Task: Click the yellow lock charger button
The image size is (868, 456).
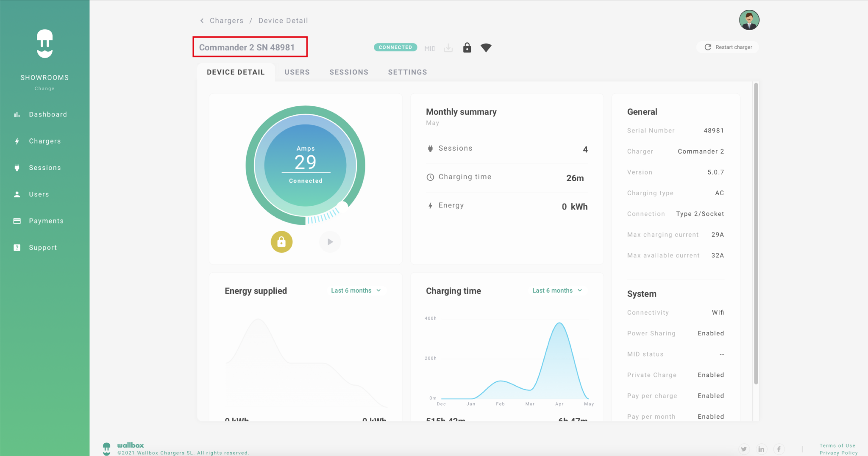Action: 281,242
